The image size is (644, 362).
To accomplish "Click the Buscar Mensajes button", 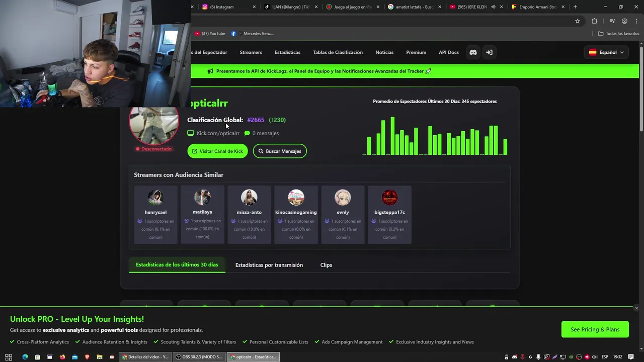I will click(280, 151).
